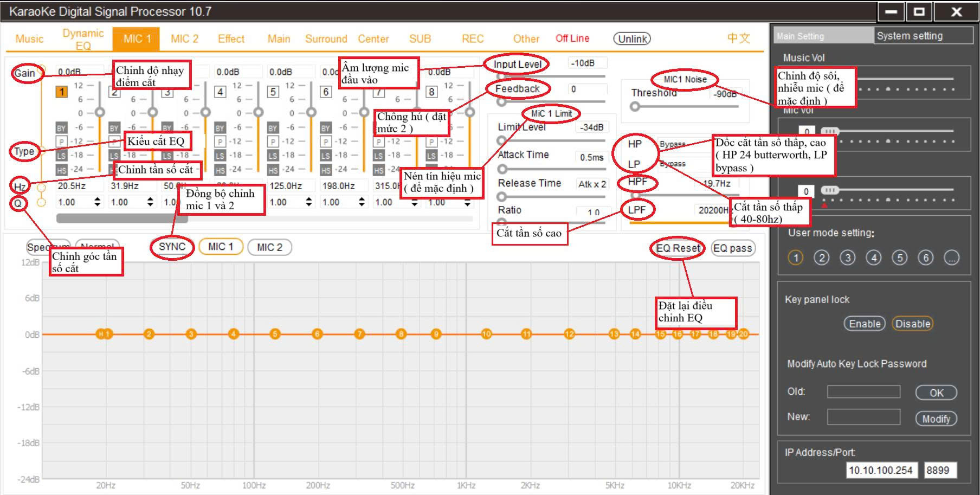Click EQ node 5 on the graph
The height and width of the screenshot is (495, 980).
275,334
